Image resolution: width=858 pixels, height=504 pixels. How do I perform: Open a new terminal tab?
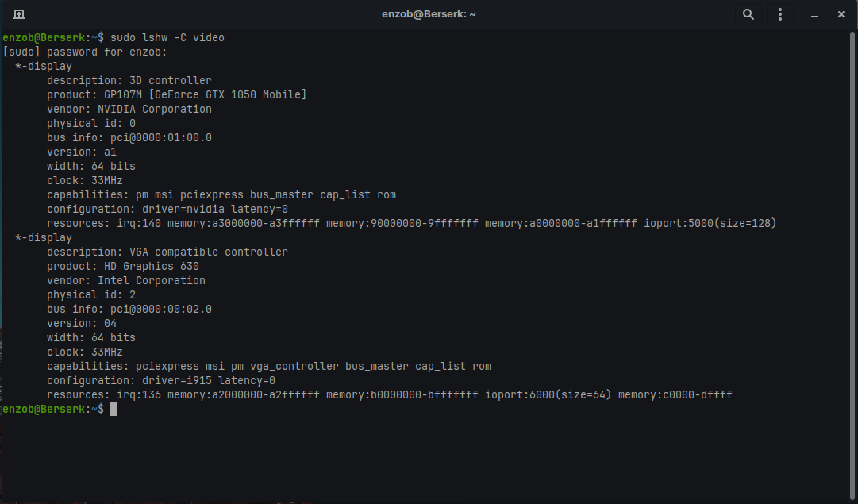pyautogui.click(x=18, y=14)
